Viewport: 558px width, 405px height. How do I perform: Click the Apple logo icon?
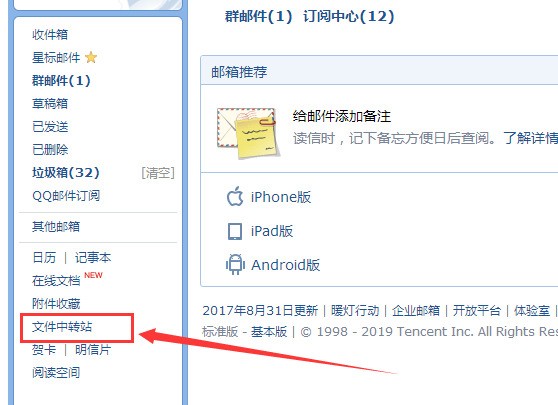[x=235, y=196]
